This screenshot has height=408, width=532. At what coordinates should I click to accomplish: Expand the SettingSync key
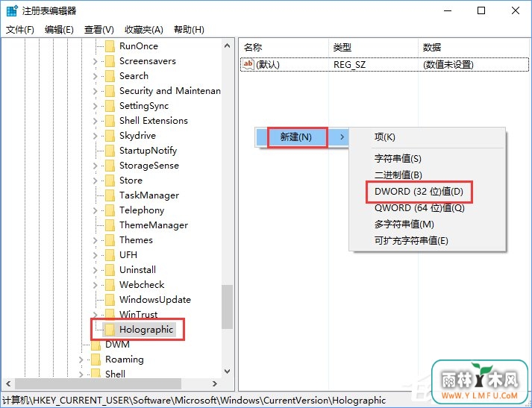point(95,106)
